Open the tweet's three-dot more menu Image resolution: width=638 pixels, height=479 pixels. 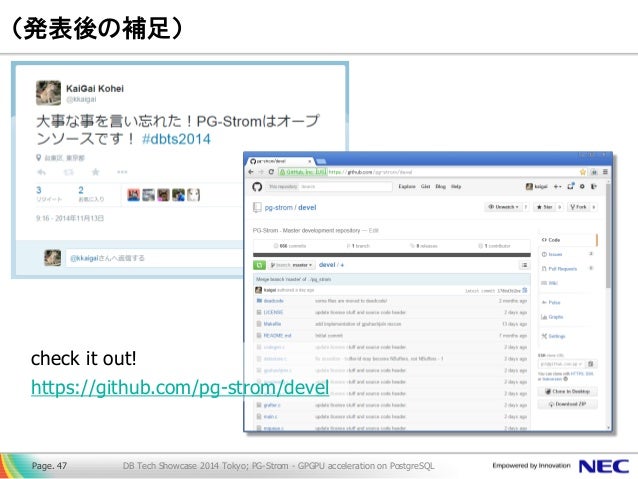click(122, 172)
